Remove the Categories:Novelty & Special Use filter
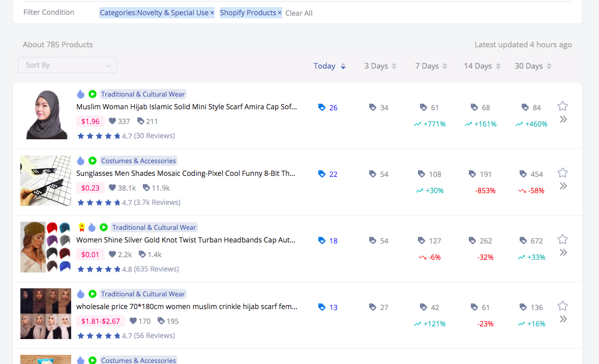599x364 pixels. [212, 13]
